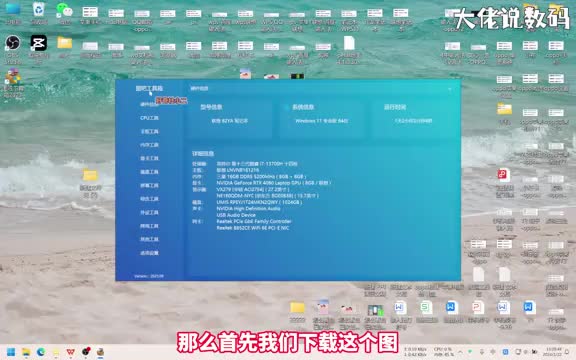
Task: Click the 联想 82YA model text
Action: pos(230,121)
